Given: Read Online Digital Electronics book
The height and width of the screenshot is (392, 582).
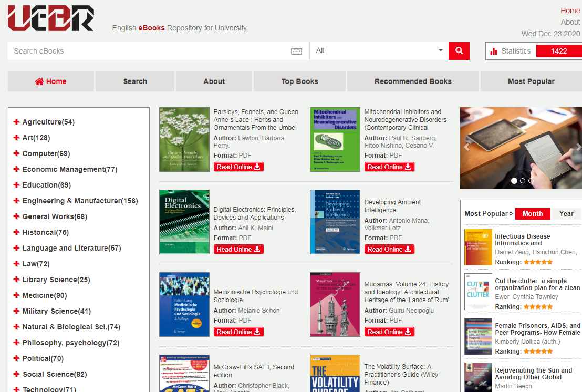Looking at the screenshot, I should [238, 250].
